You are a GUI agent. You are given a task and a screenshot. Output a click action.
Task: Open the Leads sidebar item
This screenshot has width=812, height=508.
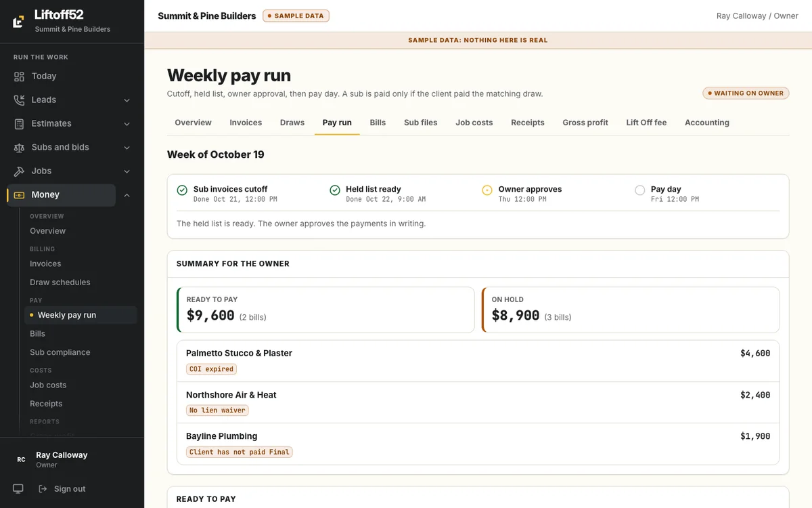pyautogui.click(x=61, y=100)
